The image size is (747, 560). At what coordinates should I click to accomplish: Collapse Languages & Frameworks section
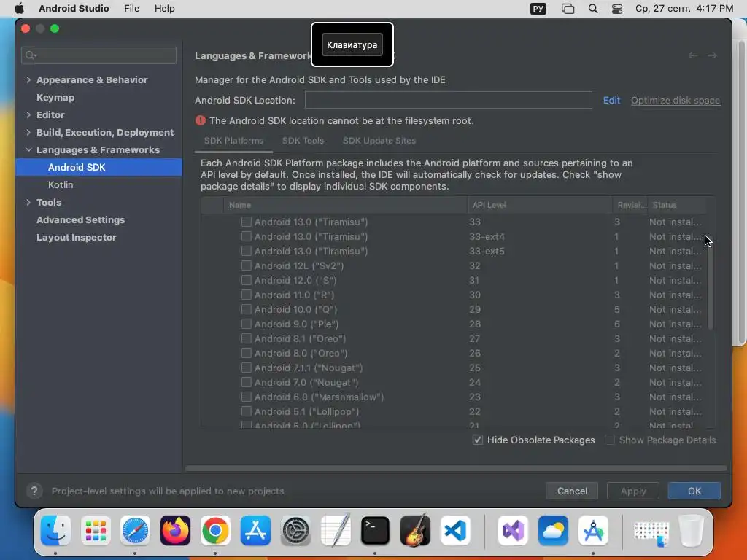point(28,149)
